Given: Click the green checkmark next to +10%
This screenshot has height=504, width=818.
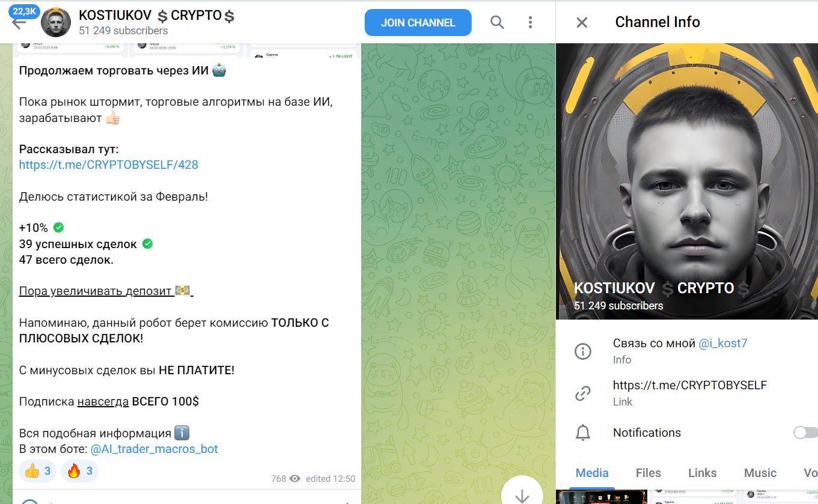Looking at the screenshot, I should click(x=58, y=228).
